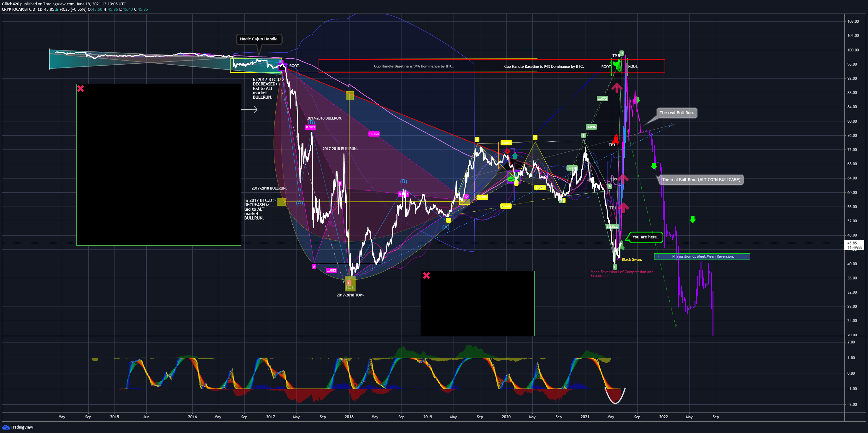Viewport: 868px width, 433px height.
Task: Click the '2017-2018 TOP>' label
Action: (x=350, y=295)
